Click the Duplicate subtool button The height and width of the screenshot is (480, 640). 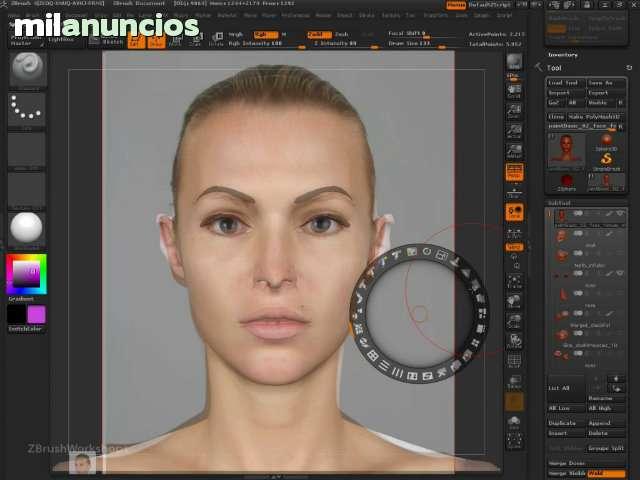pyautogui.click(x=567, y=423)
